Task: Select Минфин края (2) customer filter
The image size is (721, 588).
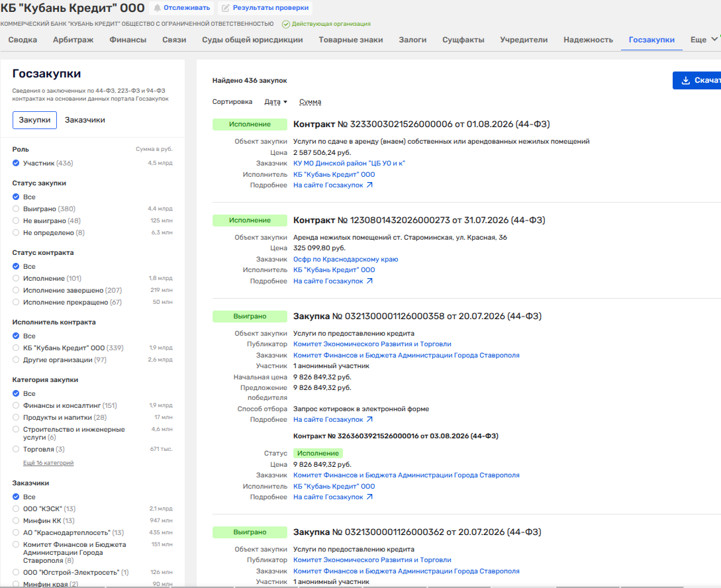Action: (16, 584)
